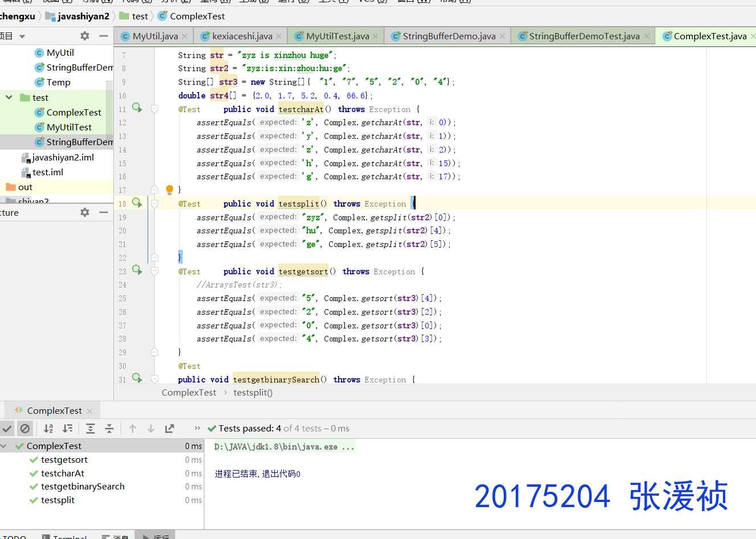Switch to StringBufferDemo.java editor tab
Screen dimensions: 756x539
point(448,36)
